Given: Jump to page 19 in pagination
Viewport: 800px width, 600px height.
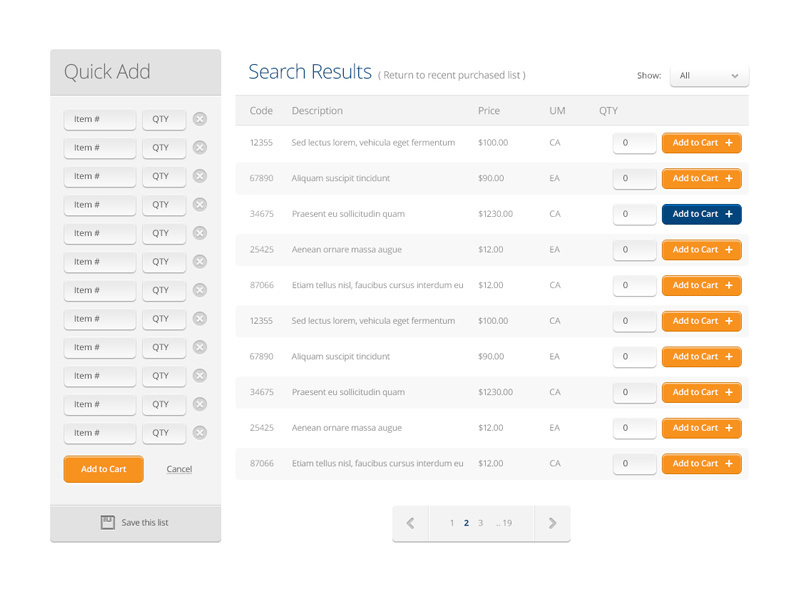Looking at the screenshot, I should coord(507,522).
